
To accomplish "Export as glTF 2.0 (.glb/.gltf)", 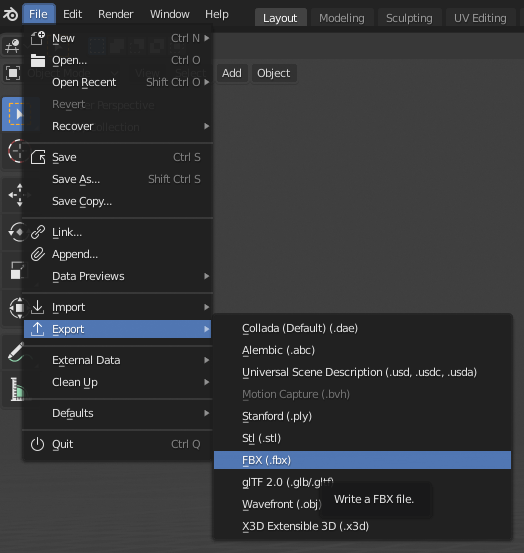I will click(362, 482).
